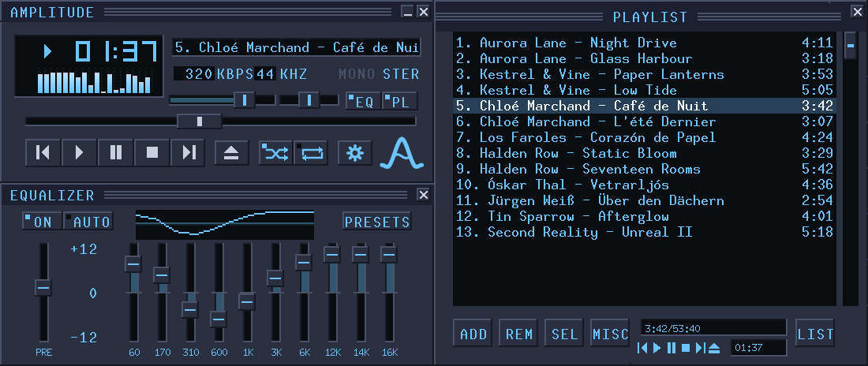Select track 'Aurora Lane - Night Drive'
868x366 pixels.
[x=645, y=43]
